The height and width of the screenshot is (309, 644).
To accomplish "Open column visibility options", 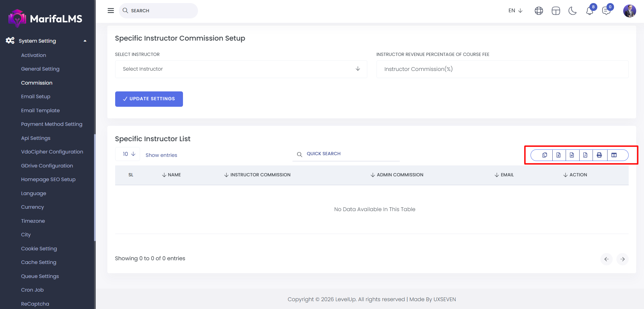I will [x=614, y=155].
